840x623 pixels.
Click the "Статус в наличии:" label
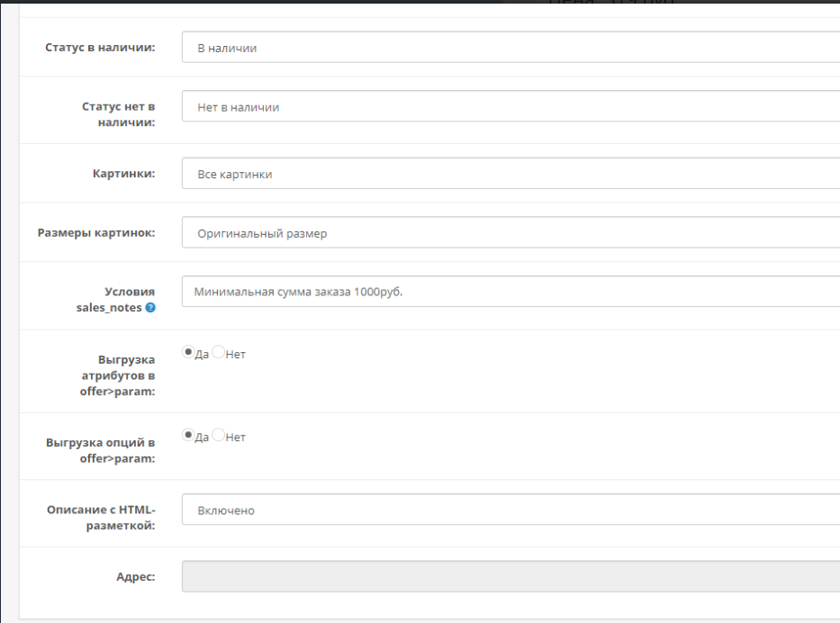click(100, 48)
